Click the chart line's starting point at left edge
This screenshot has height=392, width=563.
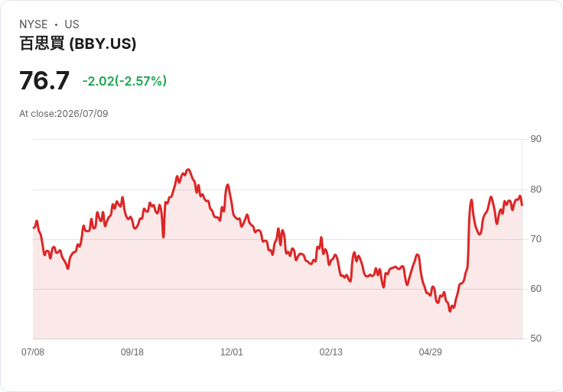tap(34, 228)
